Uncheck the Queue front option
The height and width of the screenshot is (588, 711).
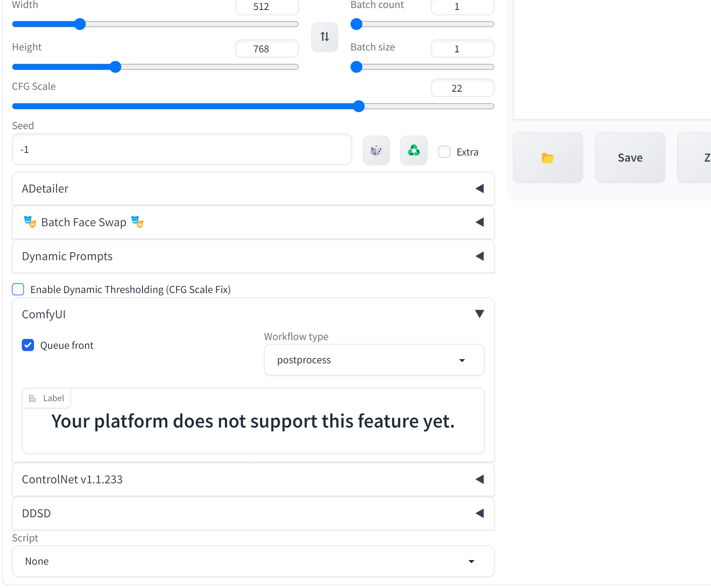28,345
